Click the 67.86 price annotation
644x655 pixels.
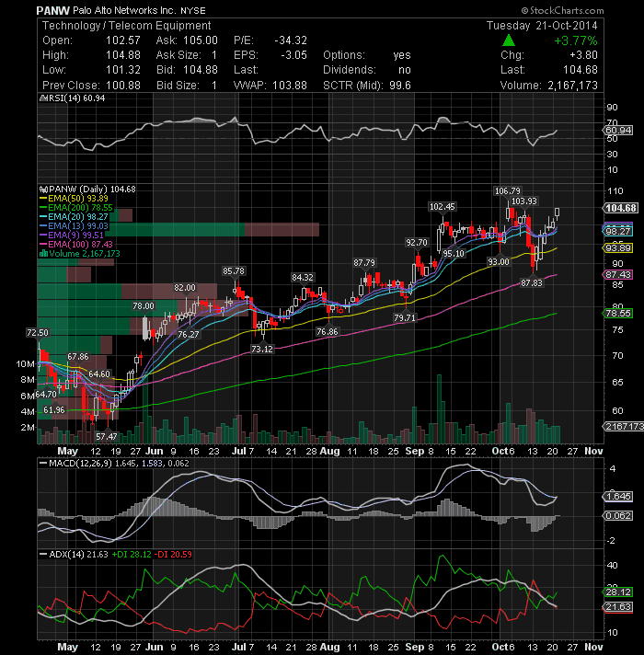coord(78,356)
